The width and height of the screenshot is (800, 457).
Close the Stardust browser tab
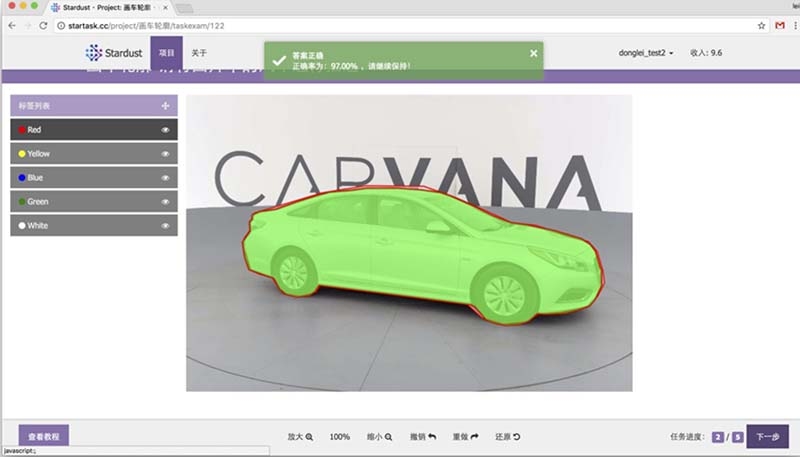point(165,8)
